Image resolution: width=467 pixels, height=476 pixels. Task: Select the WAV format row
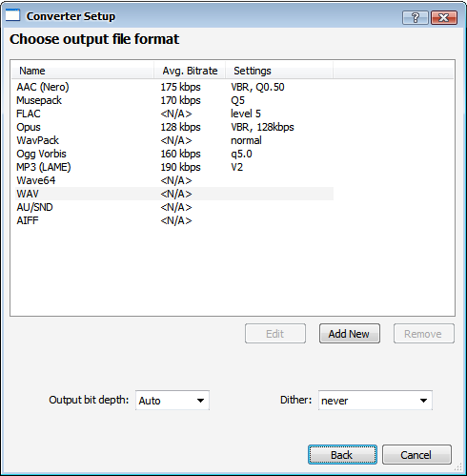coord(174,194)
